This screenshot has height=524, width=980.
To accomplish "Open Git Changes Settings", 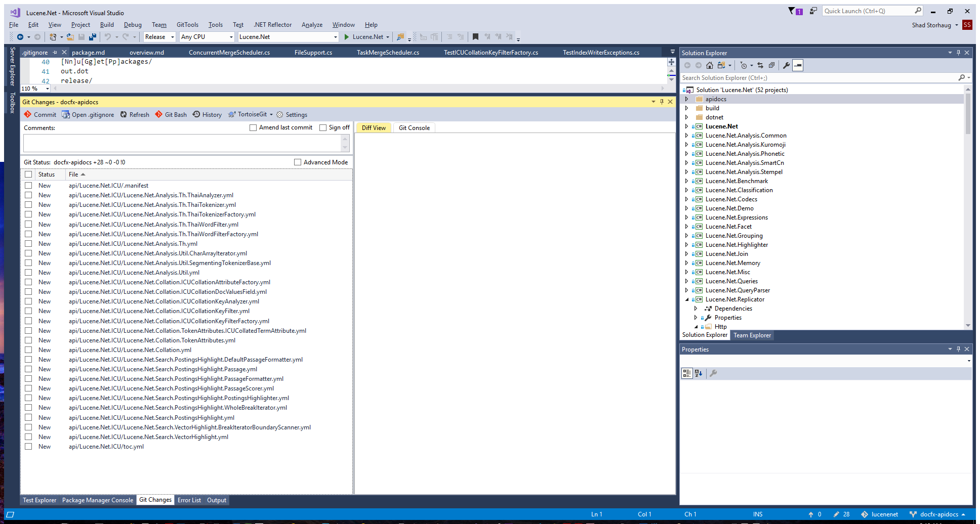I will pos(292,115).
